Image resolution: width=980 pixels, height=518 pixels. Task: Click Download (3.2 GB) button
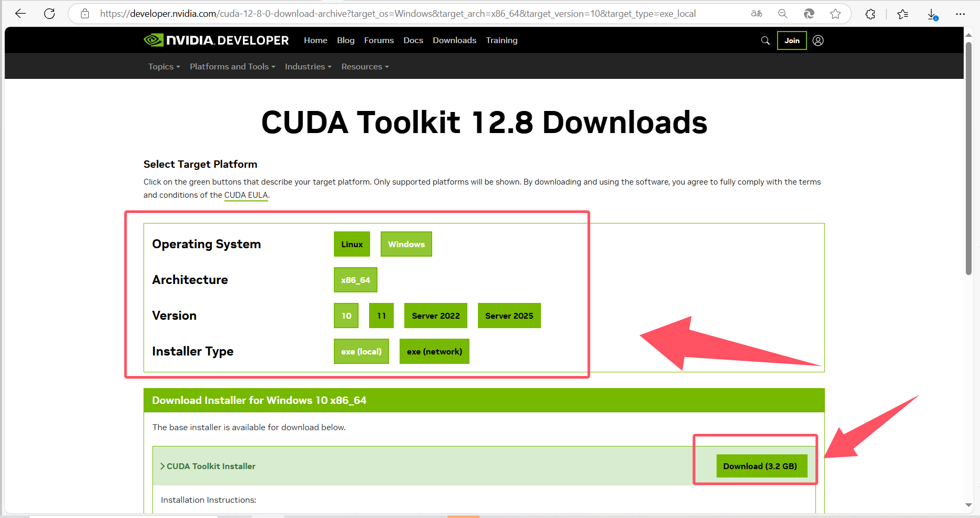[x=762, y=466]
